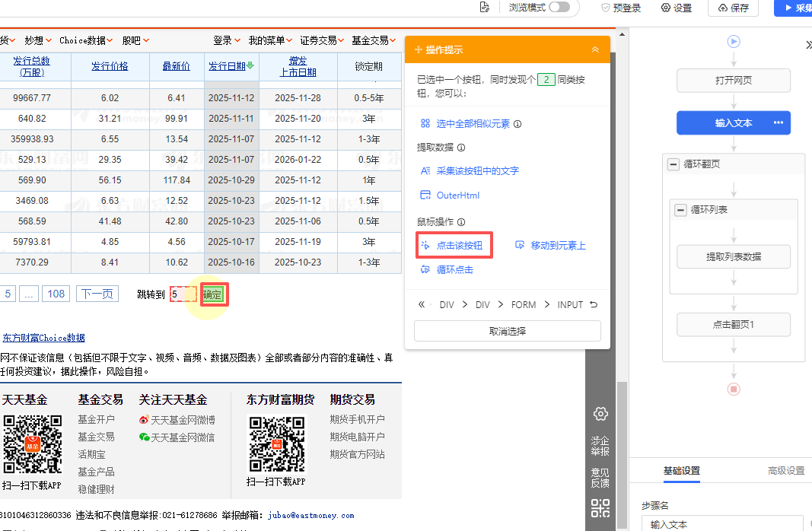
Task: Click the red workflow end stop icon
Action: click(734, 390)
